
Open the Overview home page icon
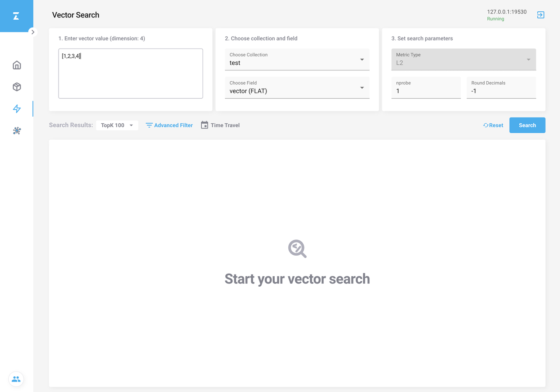[17, 65]
